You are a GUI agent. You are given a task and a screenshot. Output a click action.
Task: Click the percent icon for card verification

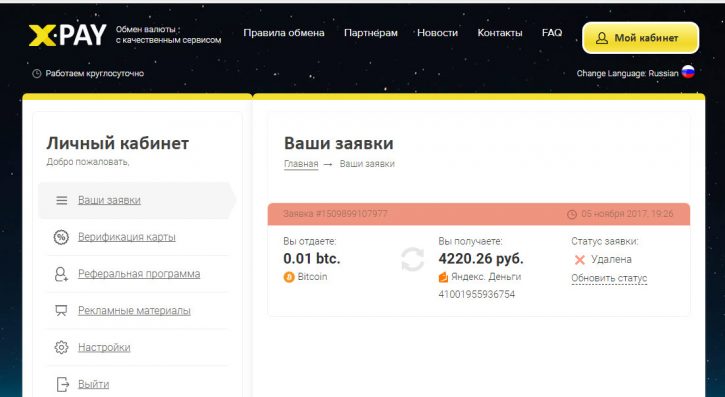61,237
